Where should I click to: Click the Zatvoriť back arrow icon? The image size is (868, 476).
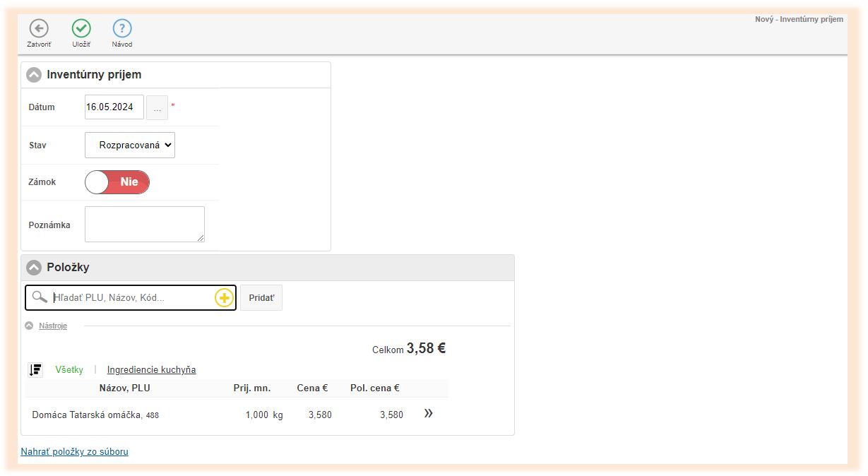(x=39, y=28)
